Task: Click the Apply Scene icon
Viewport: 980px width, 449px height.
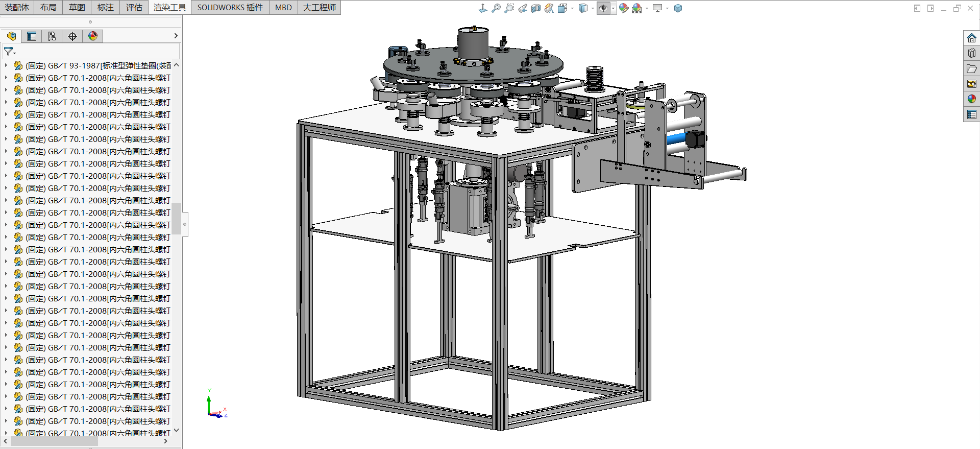Action: coord(636,8)
